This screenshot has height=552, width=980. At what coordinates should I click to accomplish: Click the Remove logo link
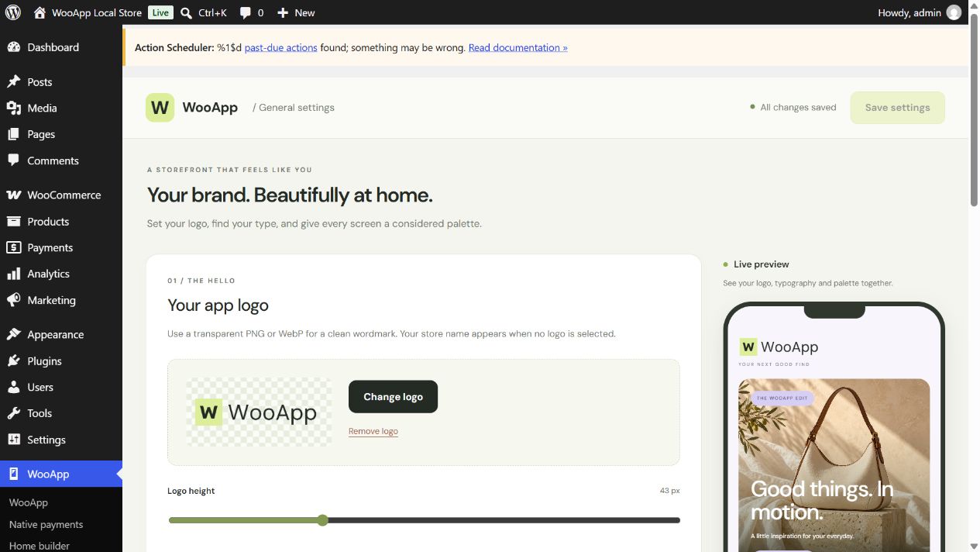point(373,431)
